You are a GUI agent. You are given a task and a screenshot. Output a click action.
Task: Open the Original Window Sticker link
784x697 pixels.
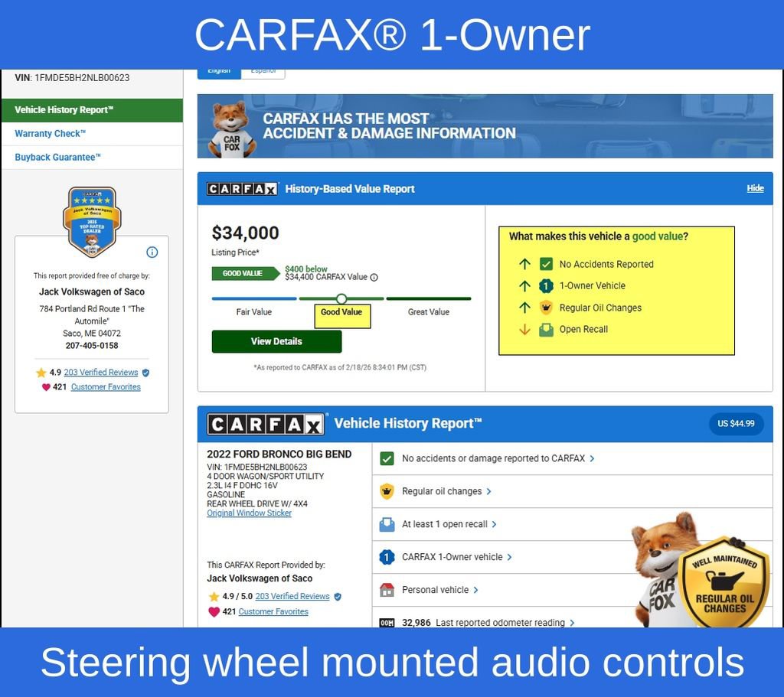pyautogui.click(x=249, y=513)
